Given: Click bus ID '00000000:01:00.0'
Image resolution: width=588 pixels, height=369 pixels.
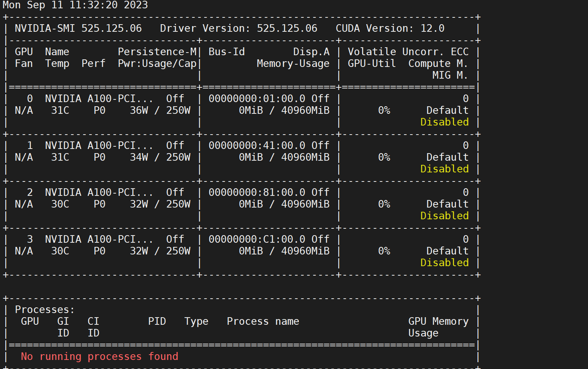Looking at the screenshot, I should pyautogui.click(x=257, y=99).
